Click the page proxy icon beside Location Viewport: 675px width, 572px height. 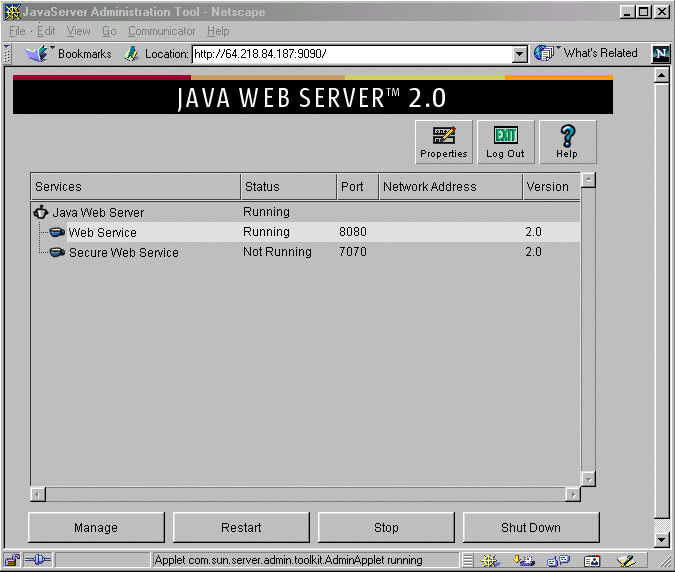[131, 53]
